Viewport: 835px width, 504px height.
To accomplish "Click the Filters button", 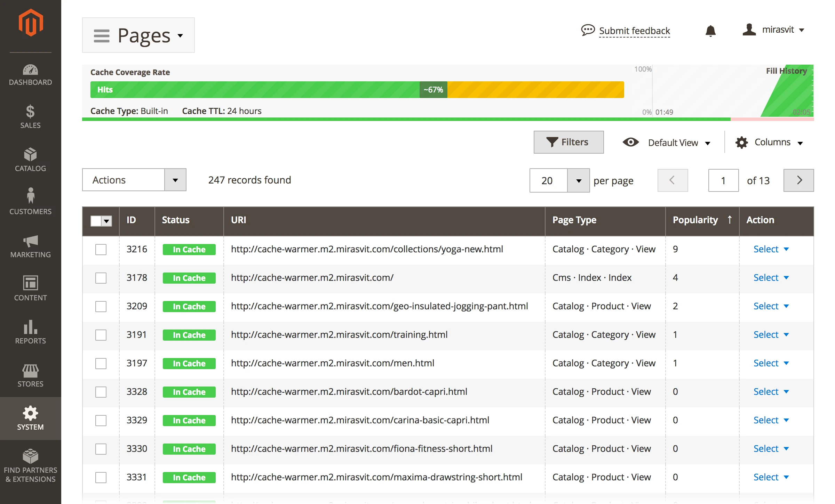I will (x=568, y=142).
